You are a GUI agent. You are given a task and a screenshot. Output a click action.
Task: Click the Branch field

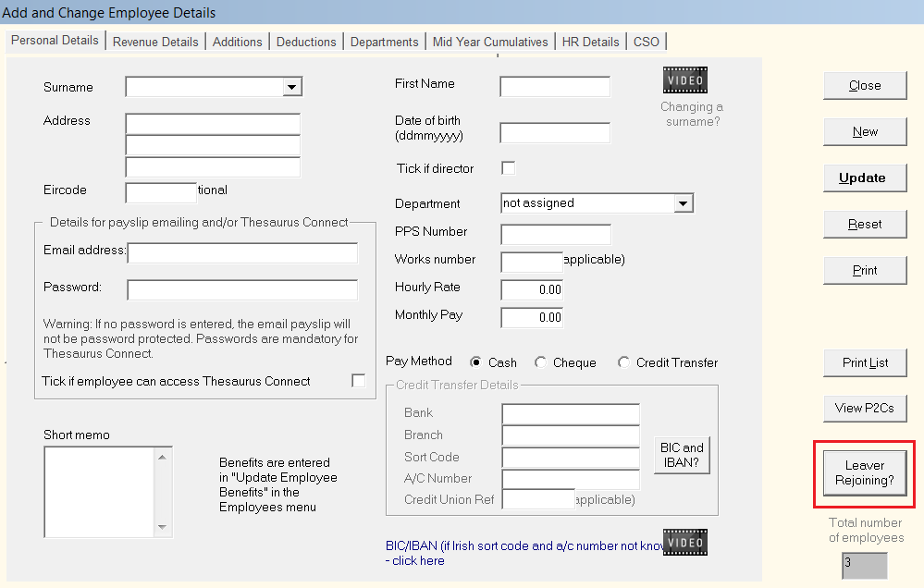571,435
